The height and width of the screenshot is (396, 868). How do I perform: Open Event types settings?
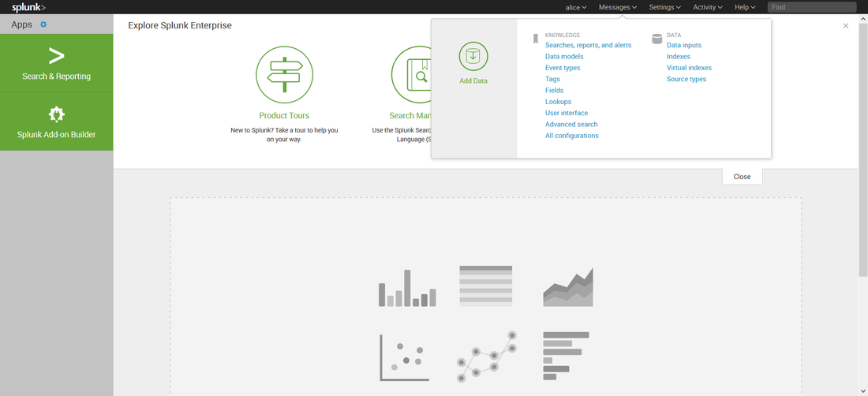coord(563,68)
